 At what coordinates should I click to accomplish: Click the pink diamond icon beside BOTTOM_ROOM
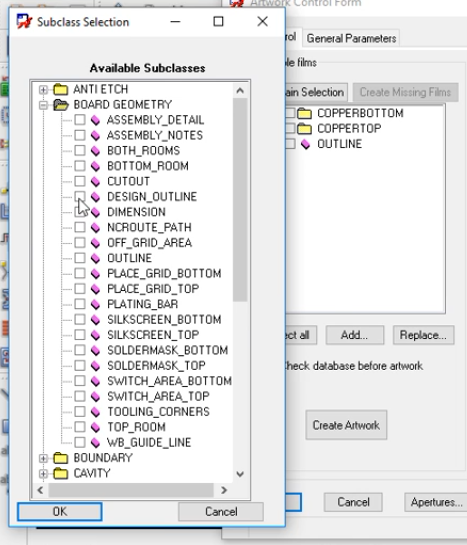[x=95, y=166]
